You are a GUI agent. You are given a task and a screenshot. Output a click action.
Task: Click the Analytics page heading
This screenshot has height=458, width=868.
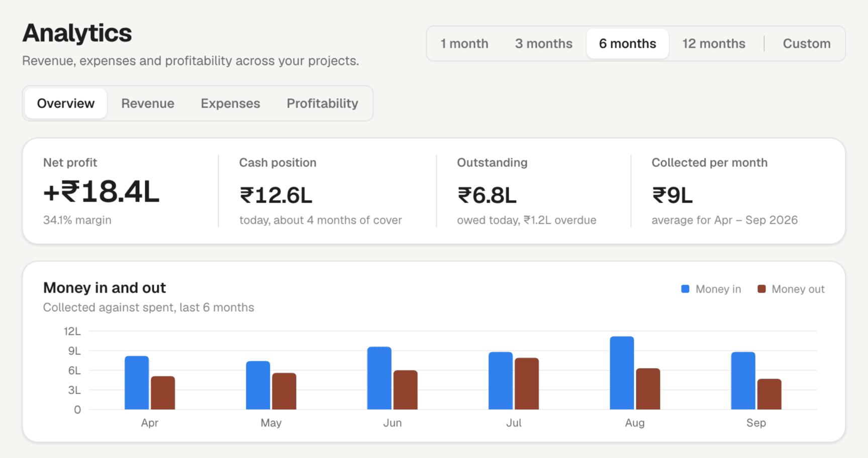77,33
